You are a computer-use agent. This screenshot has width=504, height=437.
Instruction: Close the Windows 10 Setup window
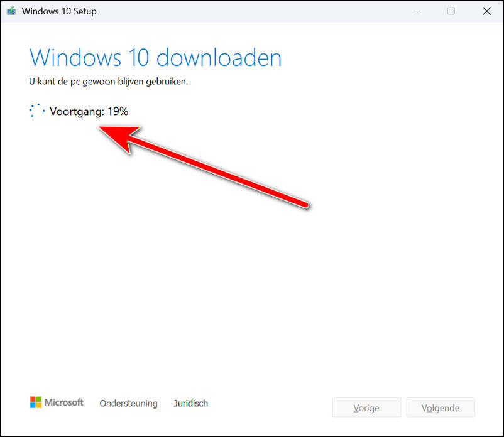point(486,11)
